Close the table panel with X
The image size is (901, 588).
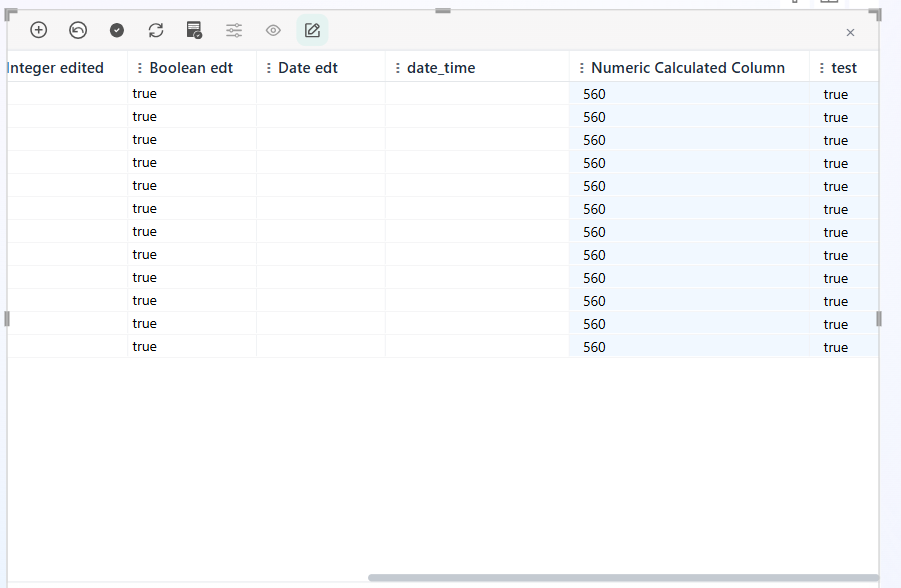pyautogui.click(x=850, y=33)
